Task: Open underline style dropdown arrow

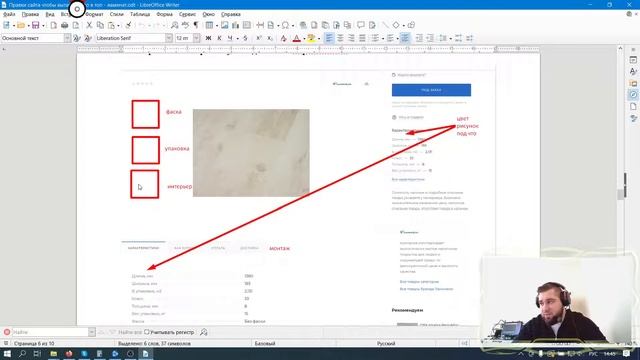Action: [238, 38]
